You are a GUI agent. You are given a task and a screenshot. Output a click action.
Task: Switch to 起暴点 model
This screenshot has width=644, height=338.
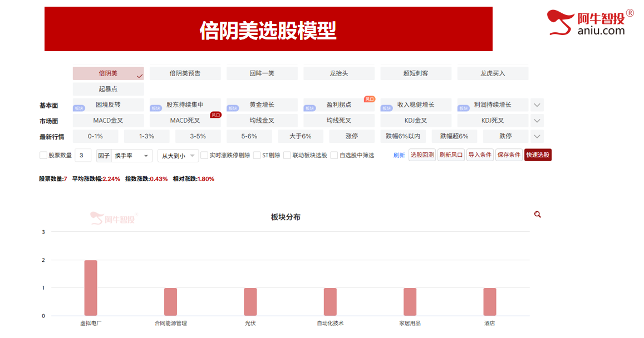(x=109, y=89)
